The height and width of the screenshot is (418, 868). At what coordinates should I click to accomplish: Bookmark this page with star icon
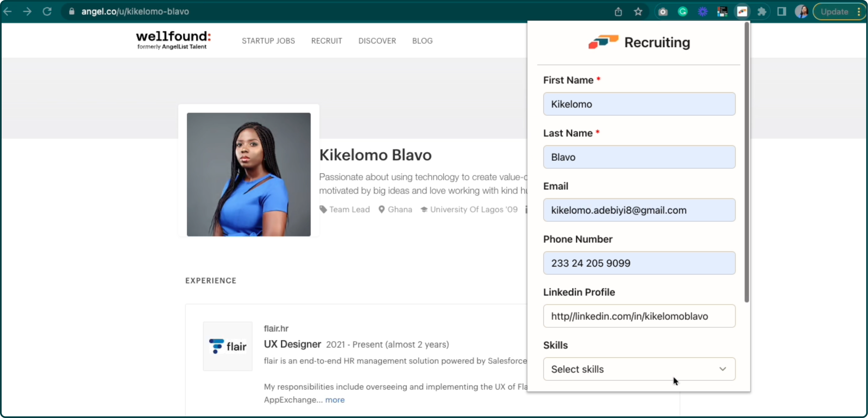[x=638, y=12]
